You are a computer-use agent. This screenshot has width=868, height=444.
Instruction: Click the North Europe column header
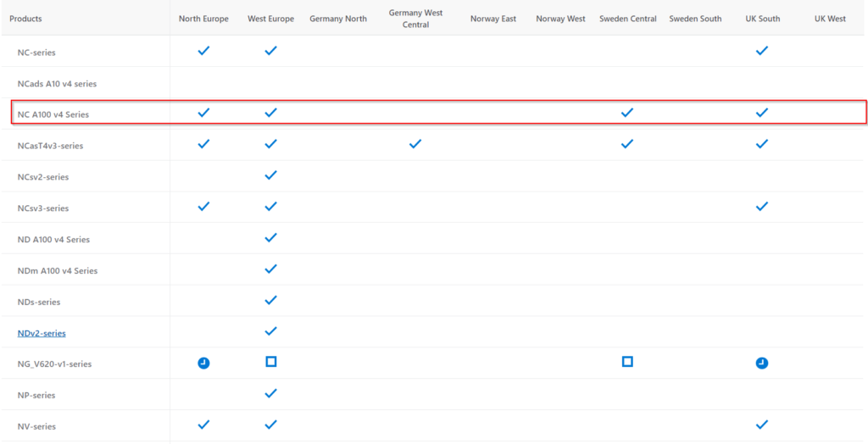click(x=203, y=19)
